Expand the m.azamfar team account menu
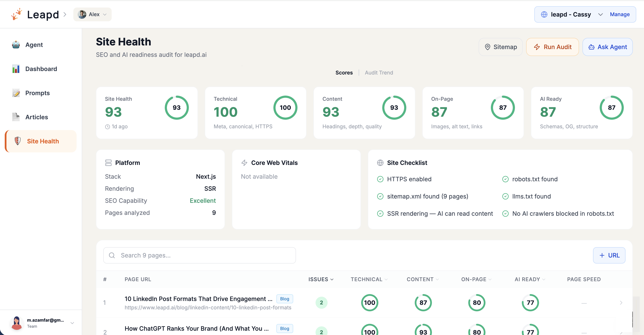The image size is (644, 335). click(x=72, y=323)
